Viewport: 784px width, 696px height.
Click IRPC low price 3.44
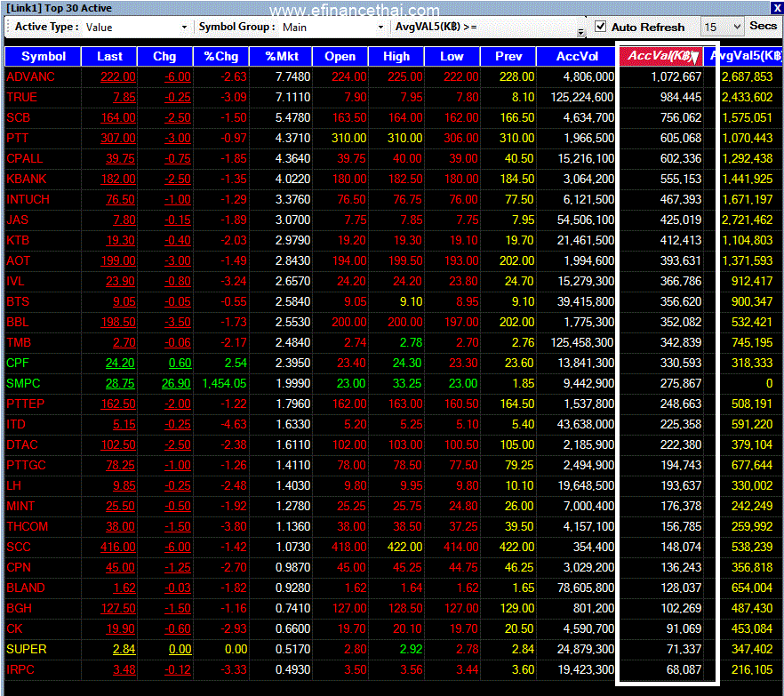[467, 670]
